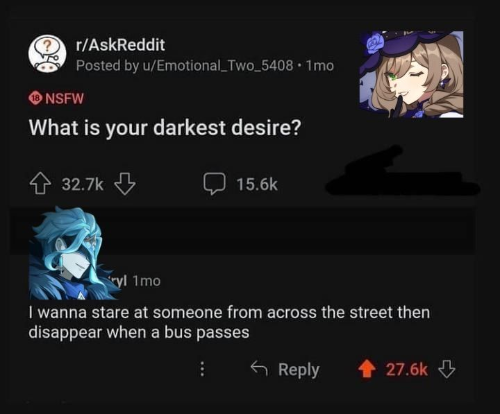This screenshot has height=414, width=500.
Task: Open the blue-haired commenter avatar
Action: (x=72, y=253)
